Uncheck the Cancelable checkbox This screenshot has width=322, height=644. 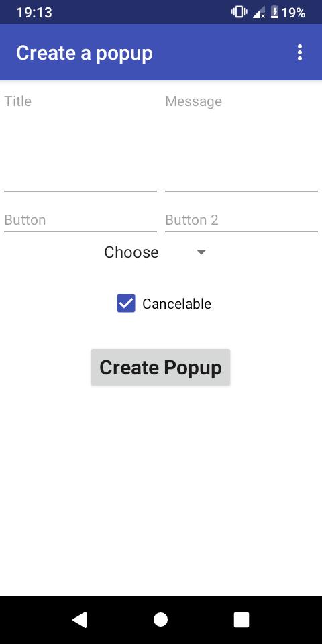click(126, 303)
